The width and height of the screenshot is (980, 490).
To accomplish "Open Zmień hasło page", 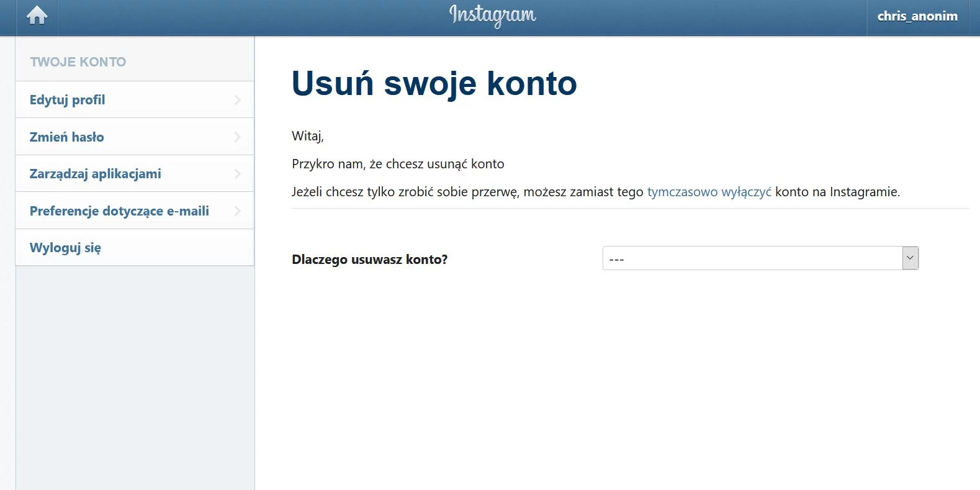I will point(135,137).
